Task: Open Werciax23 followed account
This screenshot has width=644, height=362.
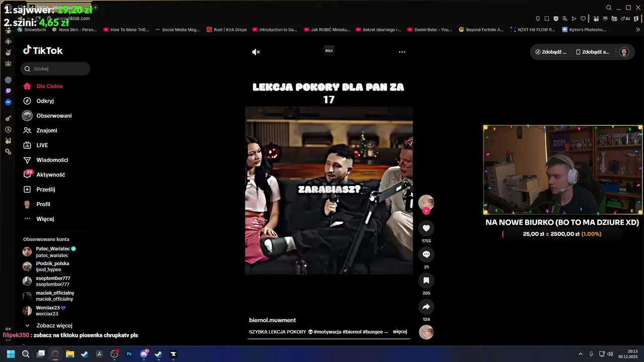Action: (x=44, y=311)
